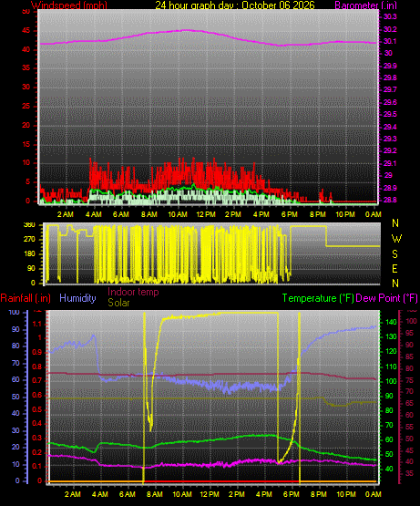This screenshot has height=506, width=420.
Task: Click "0 AM" under the windspeed graph
Action: (x=374, y=214)
